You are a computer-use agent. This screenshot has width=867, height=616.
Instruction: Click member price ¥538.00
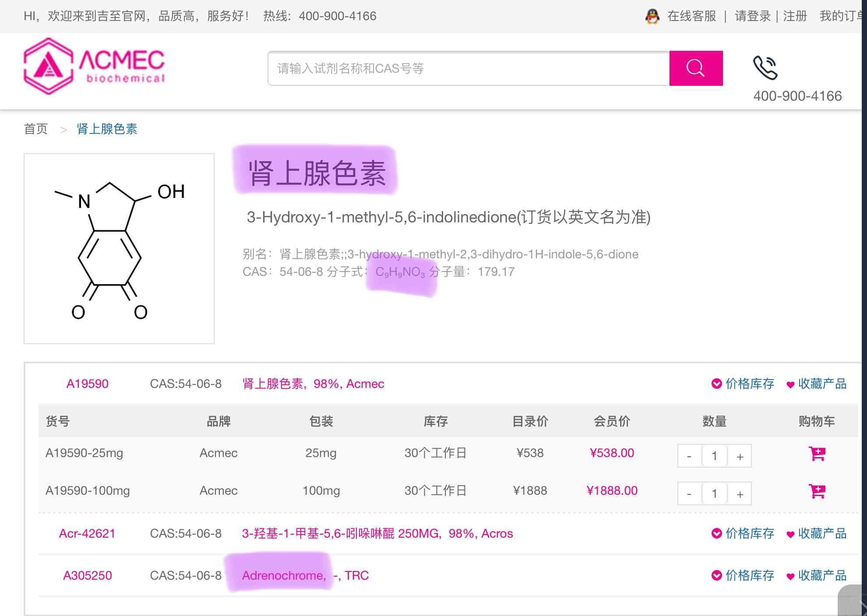(612, 453)
